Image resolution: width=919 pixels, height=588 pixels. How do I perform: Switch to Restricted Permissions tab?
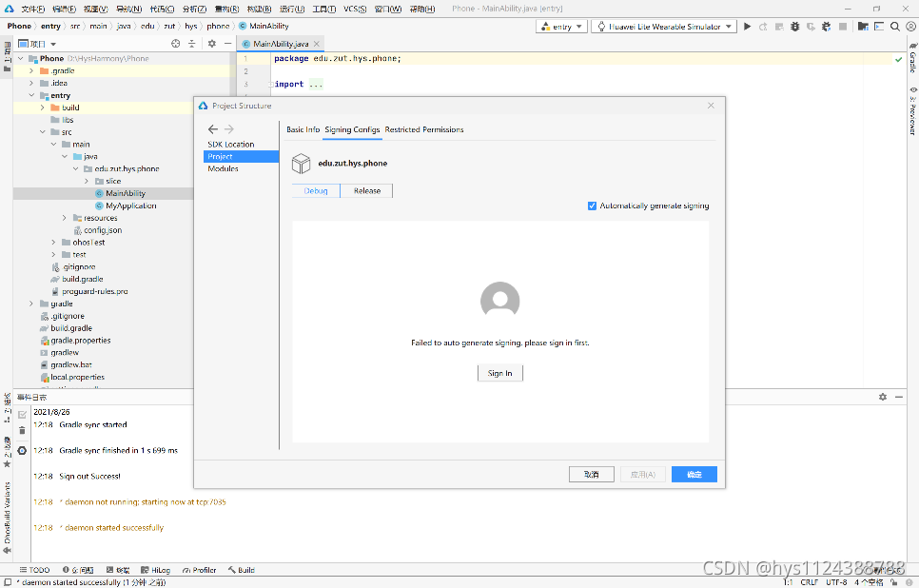424,129
